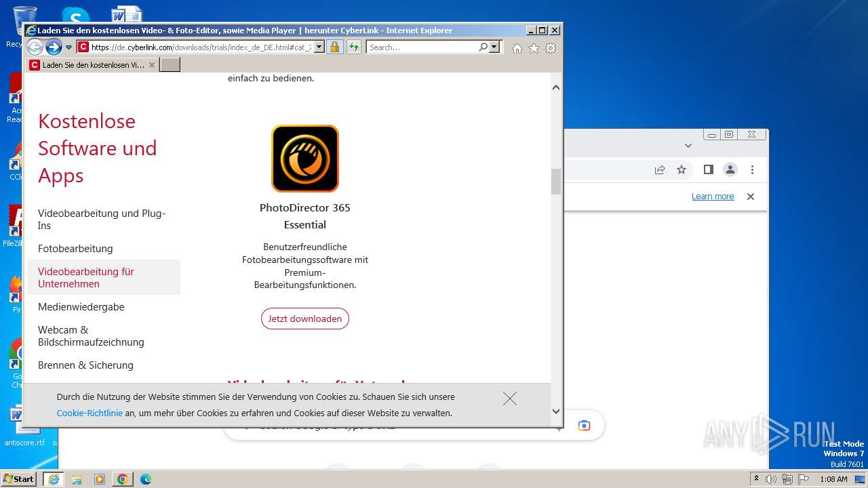Open the 'Medienwiedergabe' category
The width and height of the screenshot is (868, 488).
tap(81, 307)
